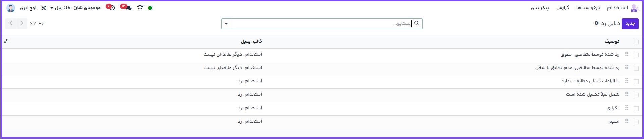644x139 pixels.
Task: Click the جدید button
Action: (x=630, y=24)
